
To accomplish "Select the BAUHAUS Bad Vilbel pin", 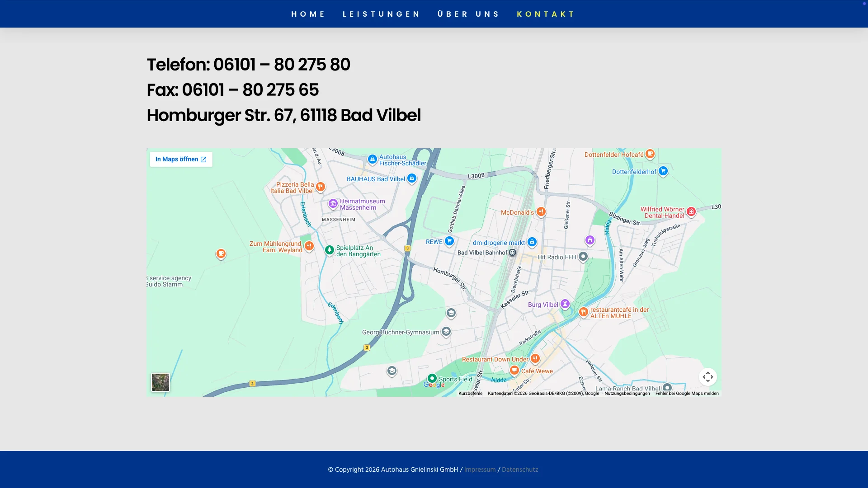I will 411,179.
